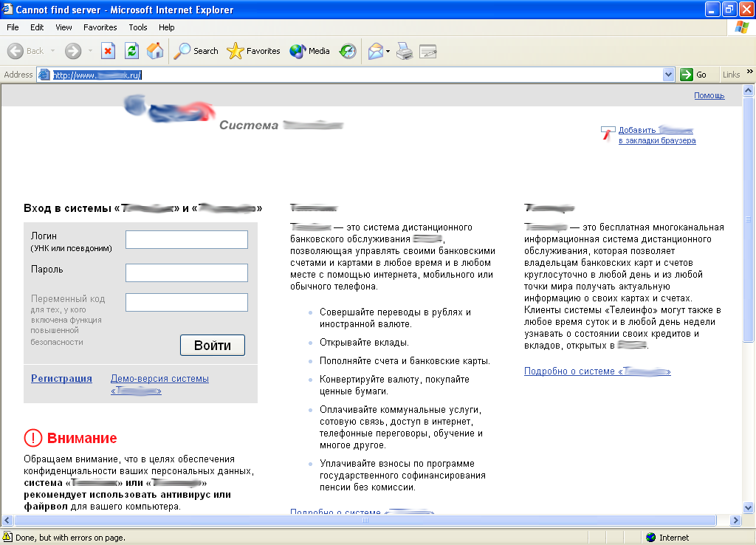Image resolution: width=756 pixels, height=545 pixels.
Task: Open the Favorites menu
Action: [x=100, y=27]
